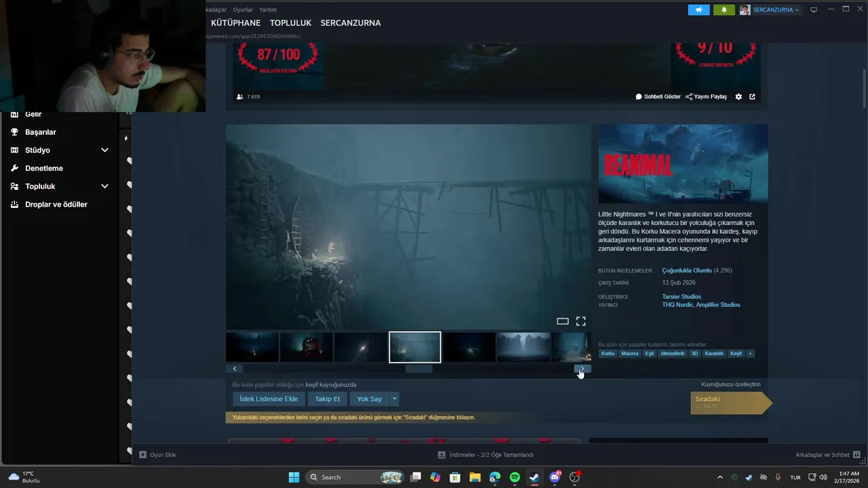The image size is (868, 488).
Task: Click Yayını Paylaş to share broadcast
Action: [x=706, y=97]
